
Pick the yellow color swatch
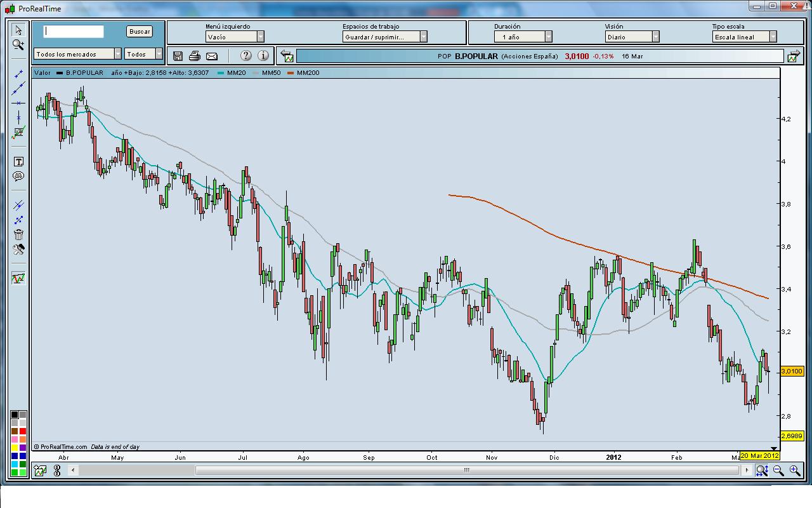(x=15, y=448)
